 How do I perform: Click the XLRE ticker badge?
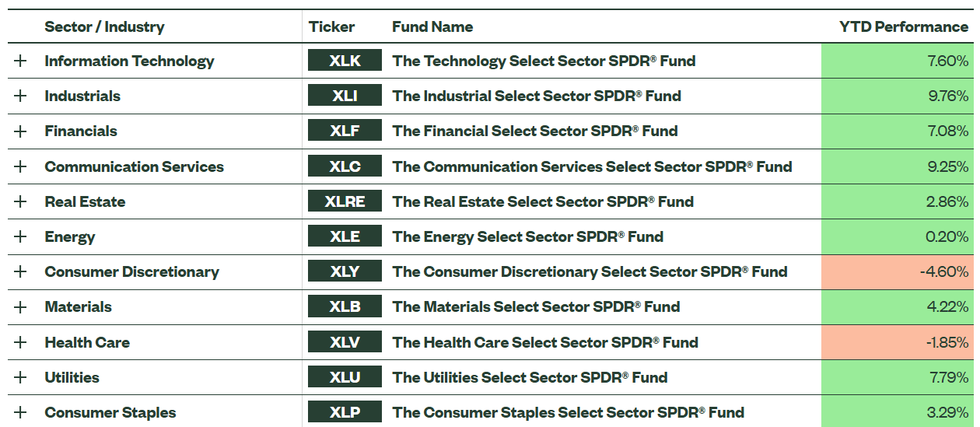coord(345,201)
